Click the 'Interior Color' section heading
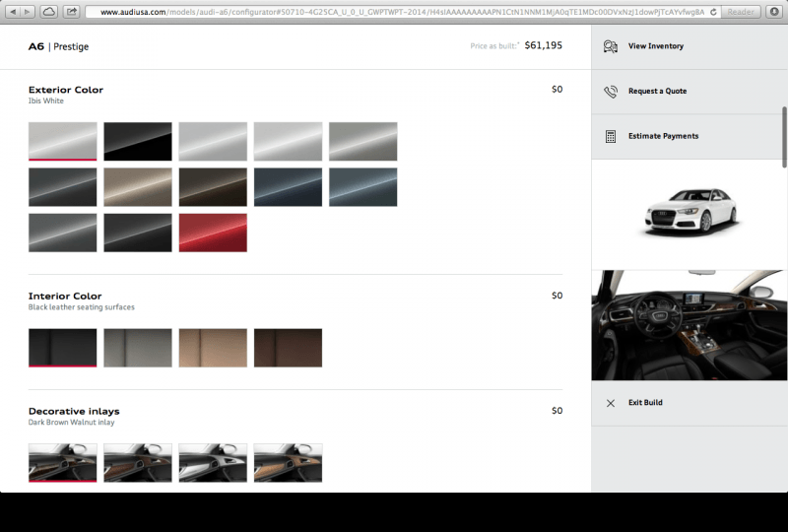Image resolution: width=788 pixels, height=532 pixels. pos(65,296)
